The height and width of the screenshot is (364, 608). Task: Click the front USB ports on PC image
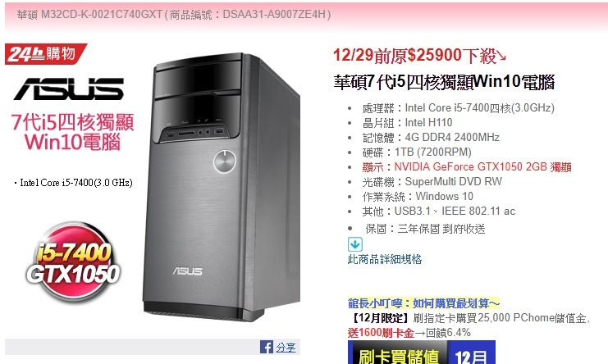pyautogui.click(x=194, y=134)
